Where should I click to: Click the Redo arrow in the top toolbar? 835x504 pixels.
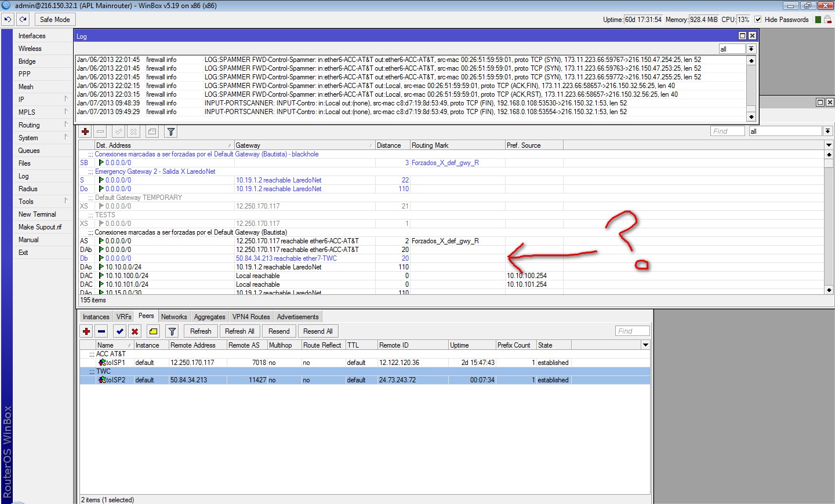click(23, 19)
